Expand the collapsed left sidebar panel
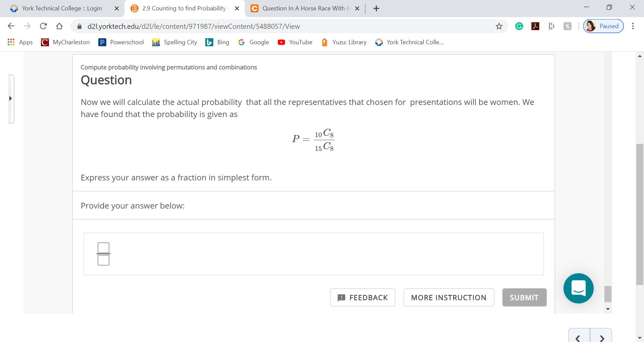Viewport: 644px width, 342px height. pyautogui.click(x=10, y=99)
